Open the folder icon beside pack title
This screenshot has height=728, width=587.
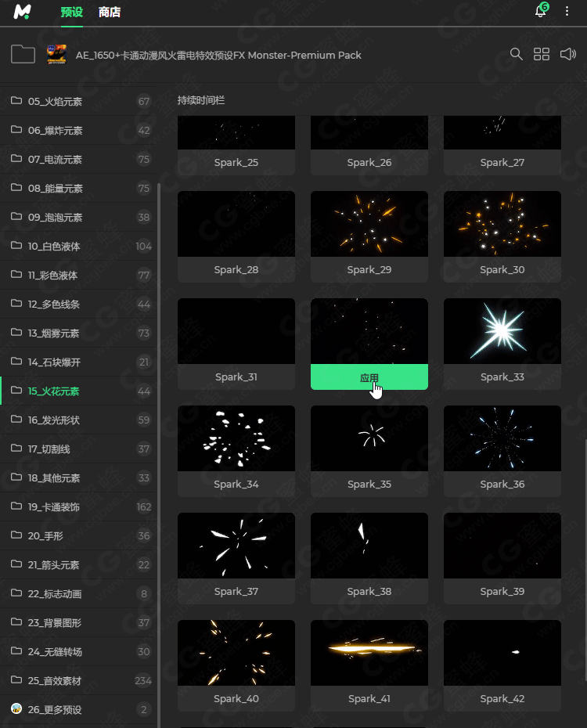click(23, 54)
